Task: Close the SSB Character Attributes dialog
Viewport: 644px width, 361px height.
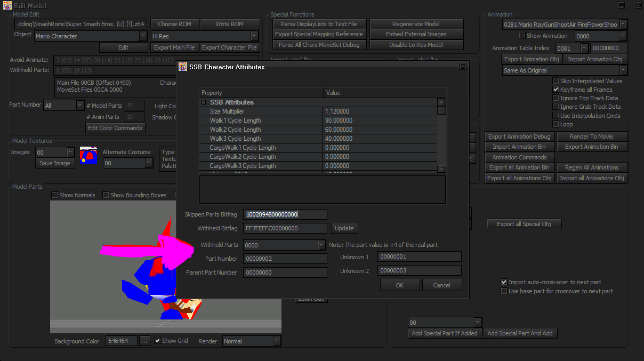Action: tap(462, 67)
